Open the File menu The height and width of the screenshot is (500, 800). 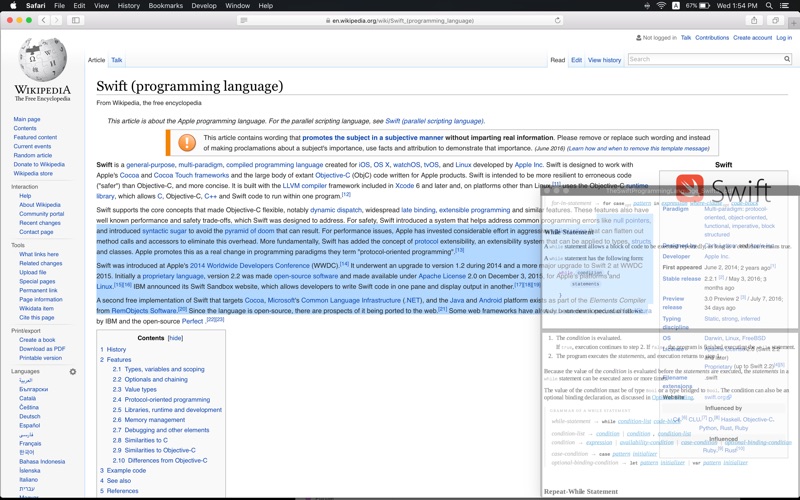click(60, 6)
